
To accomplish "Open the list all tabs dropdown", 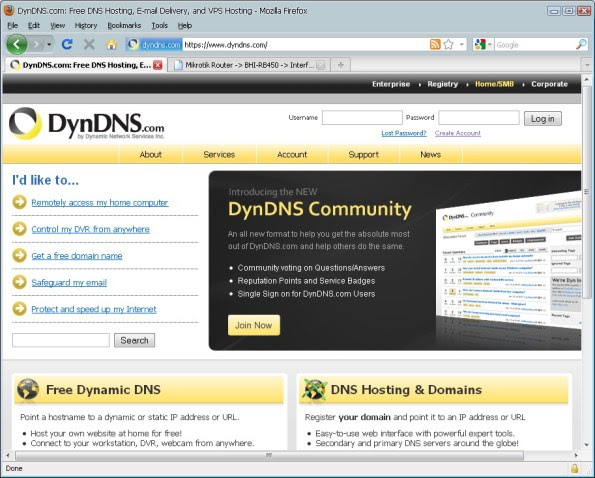I will click(x=587, y=65).
